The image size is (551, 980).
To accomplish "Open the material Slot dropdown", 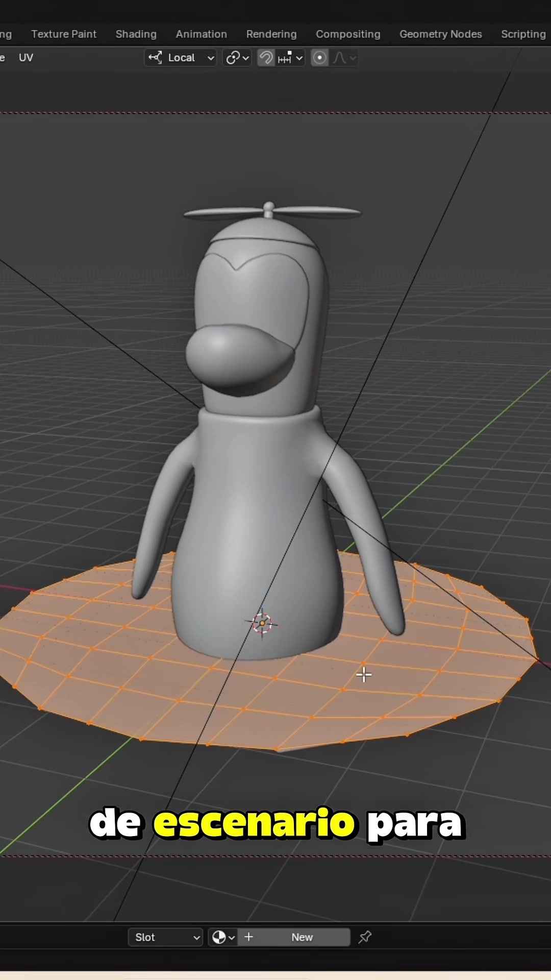I will click(x=165, y=937).
